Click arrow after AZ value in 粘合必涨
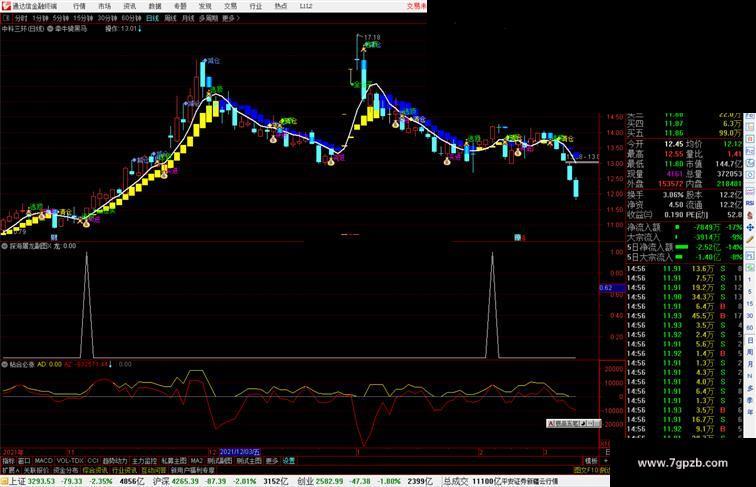This screenshot has width=756, height=487. [x=110, y=365]
